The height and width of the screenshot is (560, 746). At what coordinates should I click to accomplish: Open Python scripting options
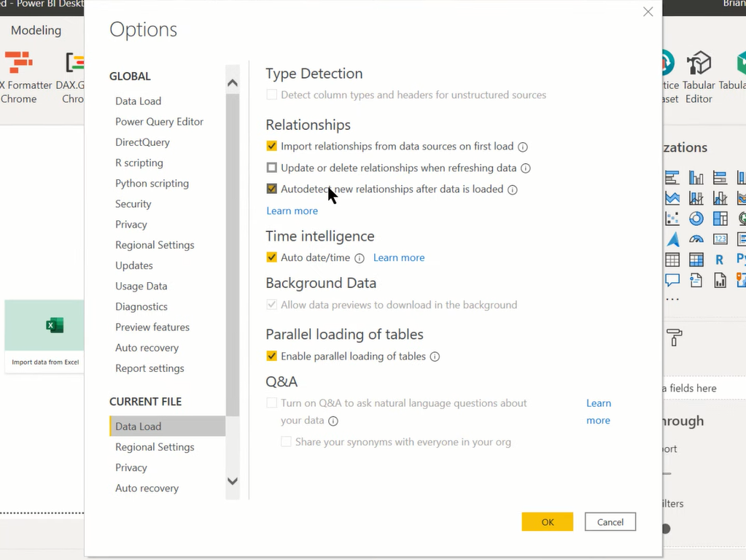152,183
